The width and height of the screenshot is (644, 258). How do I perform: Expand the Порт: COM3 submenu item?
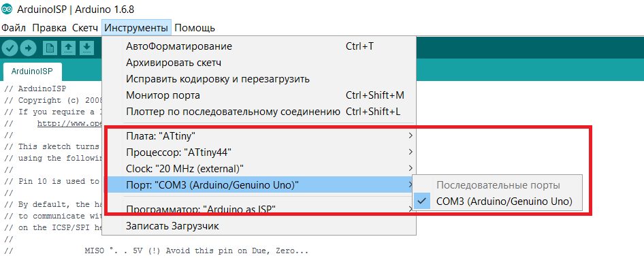259,185
